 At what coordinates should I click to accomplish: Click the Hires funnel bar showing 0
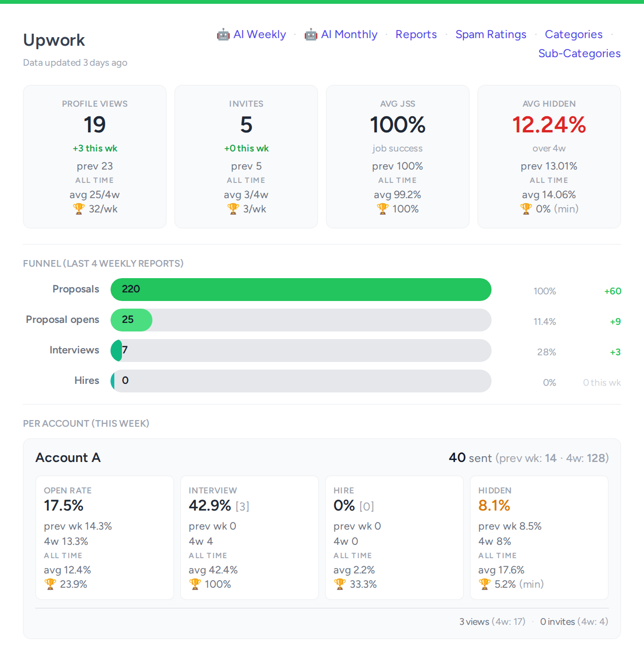pos(113,381)
